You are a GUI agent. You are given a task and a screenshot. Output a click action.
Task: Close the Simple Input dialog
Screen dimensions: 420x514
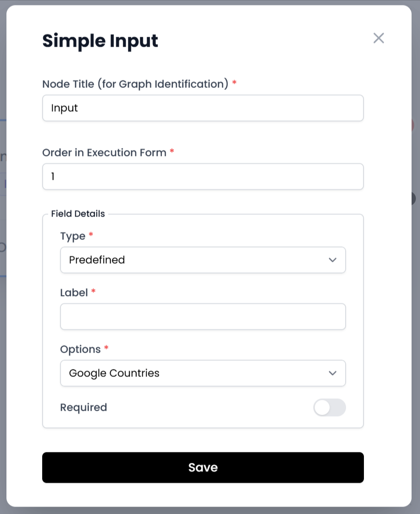pos(379,38)
